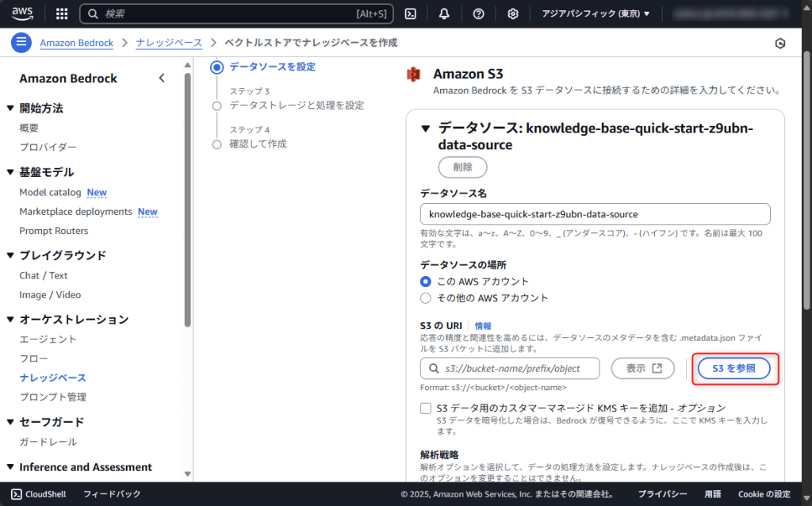This screenshot has height=506, width=812.
Task: Click the sidebar scroll-up arrow
Action: tap(187, 65)
